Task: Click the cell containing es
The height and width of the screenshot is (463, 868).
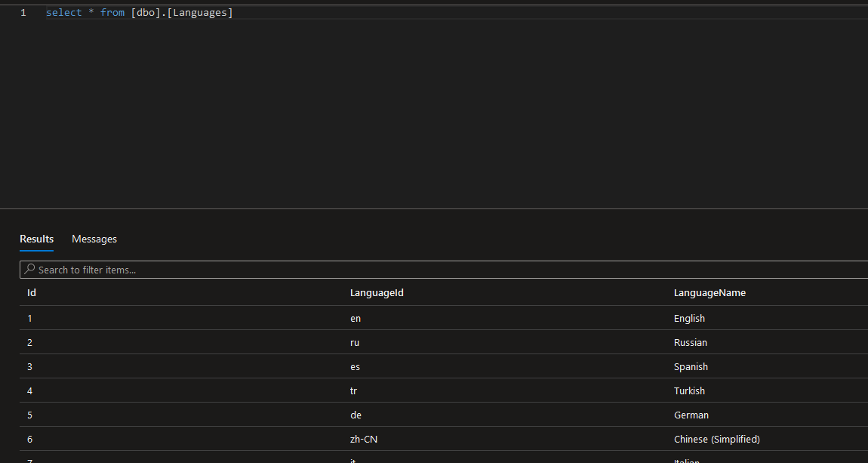Action: pyautogui.click(x=355, y=366)
